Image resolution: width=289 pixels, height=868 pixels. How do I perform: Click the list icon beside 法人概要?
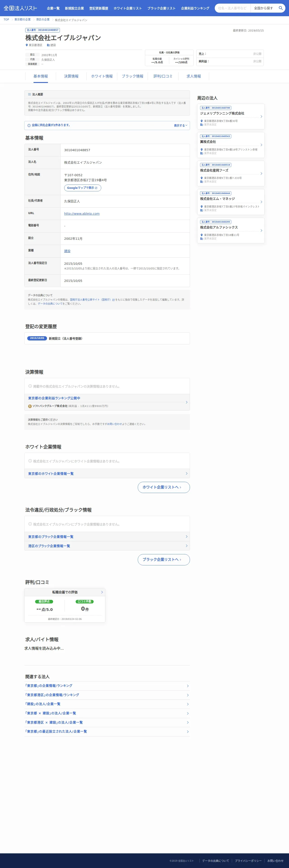30,94
